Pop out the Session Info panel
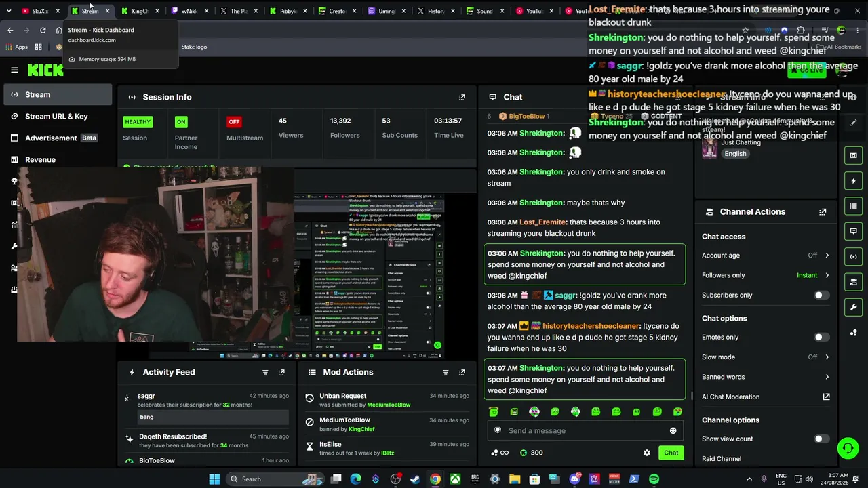868x488 pixels. tap(462, 97)
